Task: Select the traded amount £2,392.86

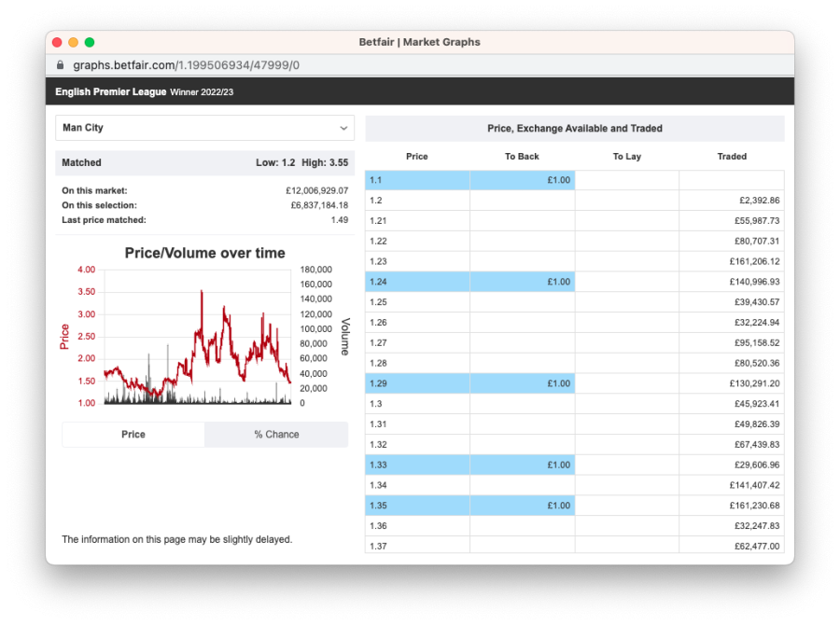Action: pyautogui.click(x=759, y=201)
